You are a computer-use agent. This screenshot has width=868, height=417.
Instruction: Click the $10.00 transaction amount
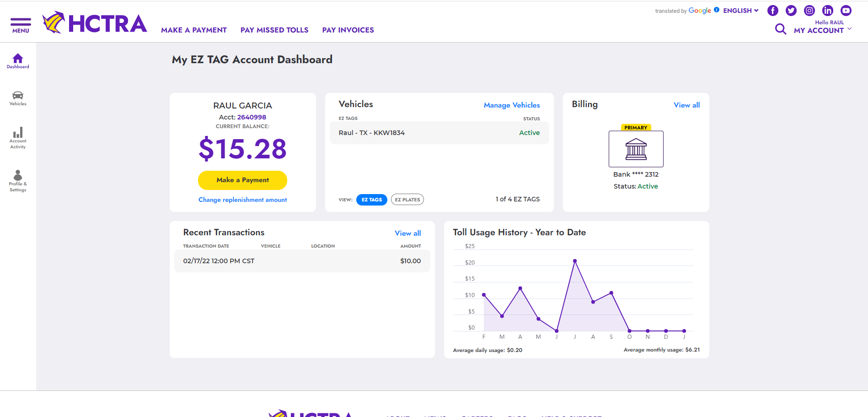(410, 261)
